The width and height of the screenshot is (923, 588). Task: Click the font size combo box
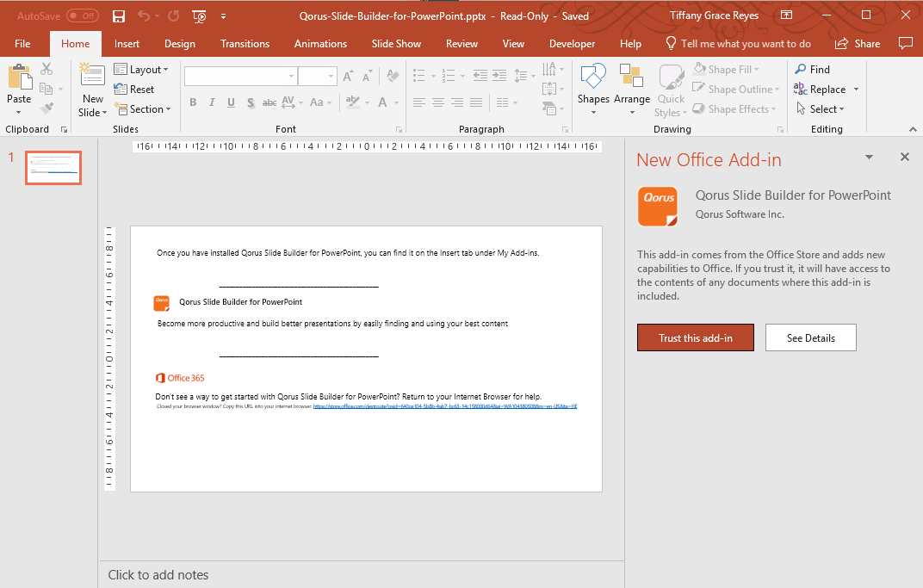point(317,76)
